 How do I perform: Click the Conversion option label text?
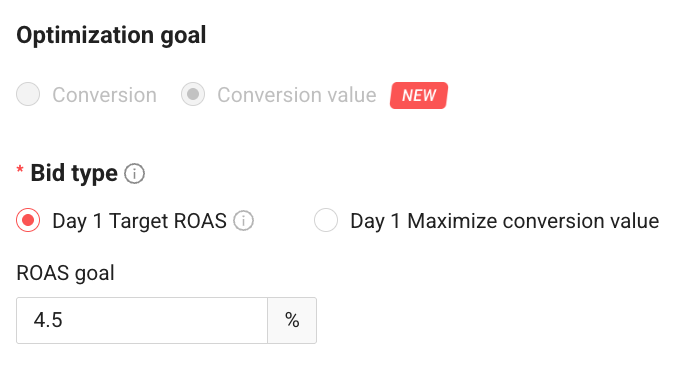click(x=105, y=95)
